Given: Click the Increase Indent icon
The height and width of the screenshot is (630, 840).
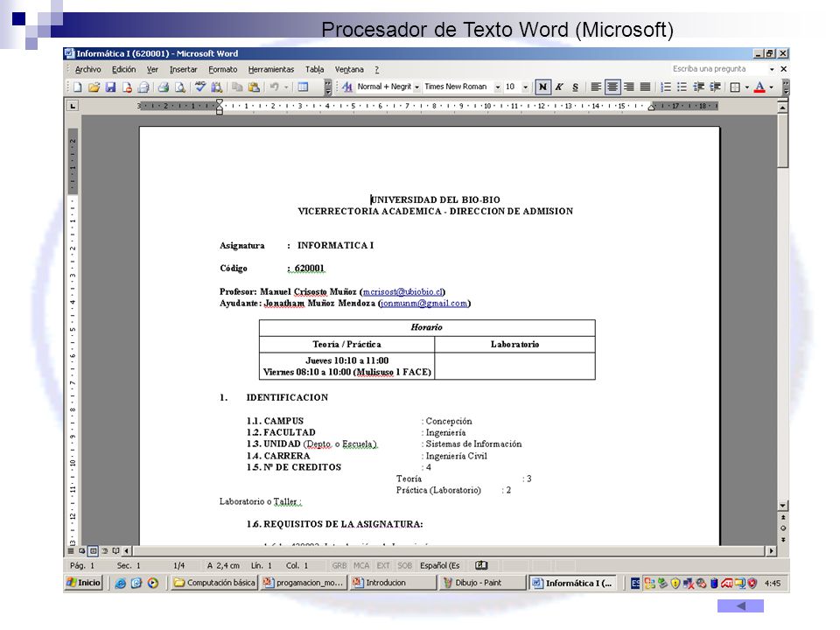Looking at the screenshot, I should point(715,87).
